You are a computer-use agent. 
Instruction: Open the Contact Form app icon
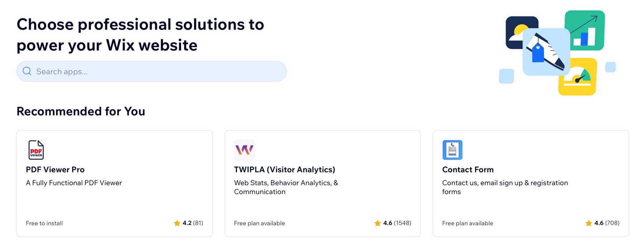pos(452,150)
